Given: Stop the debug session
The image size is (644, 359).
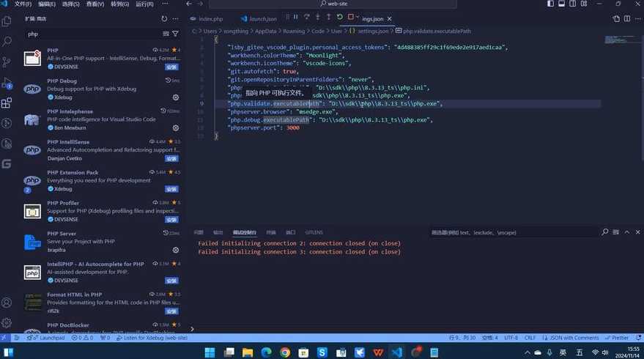Looking at the screenshot, I should [x=350, y=17].
